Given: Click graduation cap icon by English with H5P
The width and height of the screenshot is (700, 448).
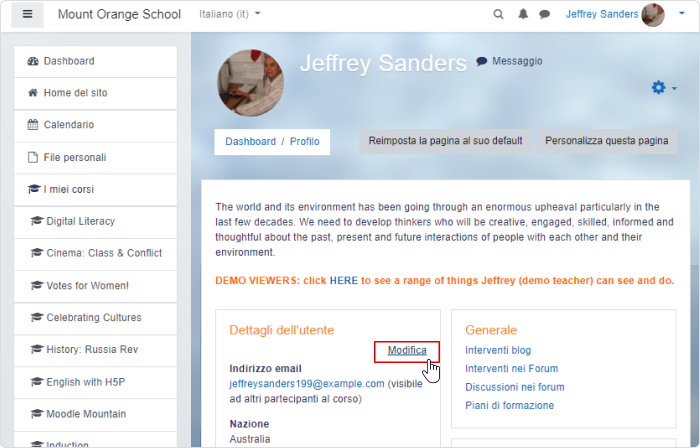Looking at the screenshot, I should pos(37,382).
